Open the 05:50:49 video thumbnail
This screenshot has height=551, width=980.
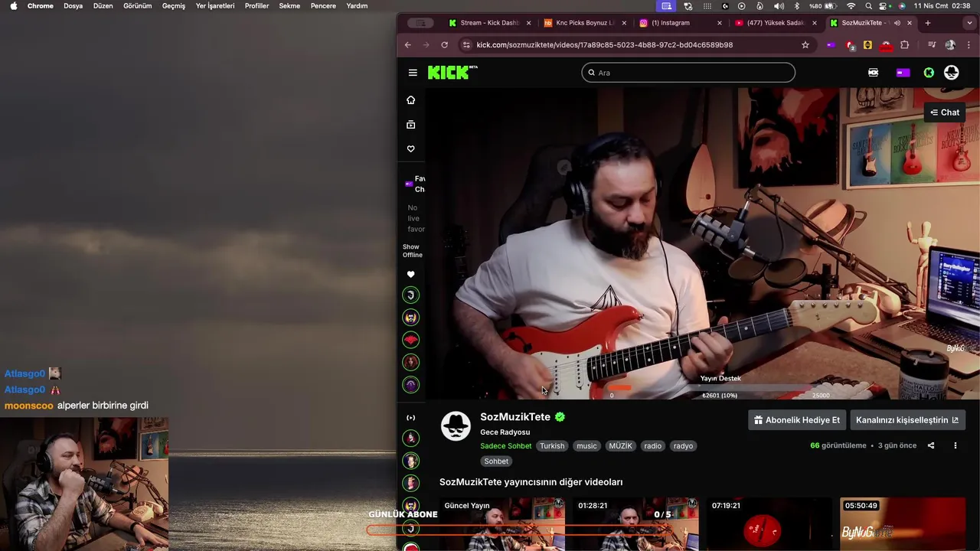903,524
